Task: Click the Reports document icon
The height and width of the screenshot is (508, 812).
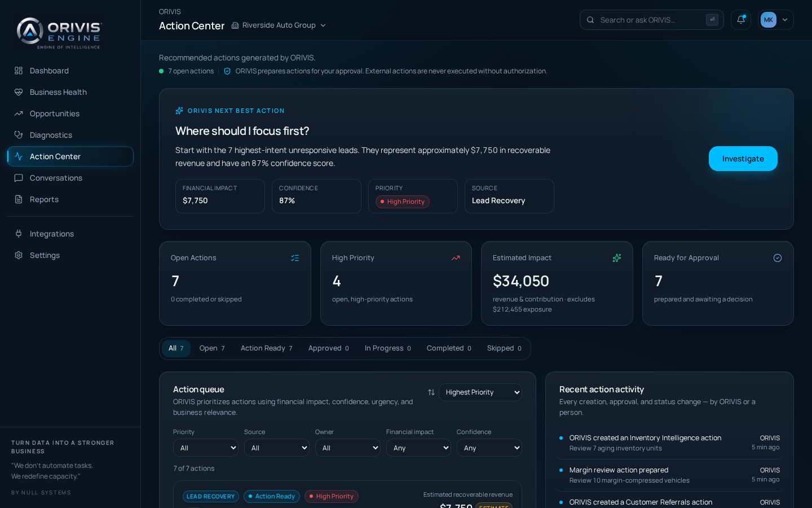Action: coord(19,199)
